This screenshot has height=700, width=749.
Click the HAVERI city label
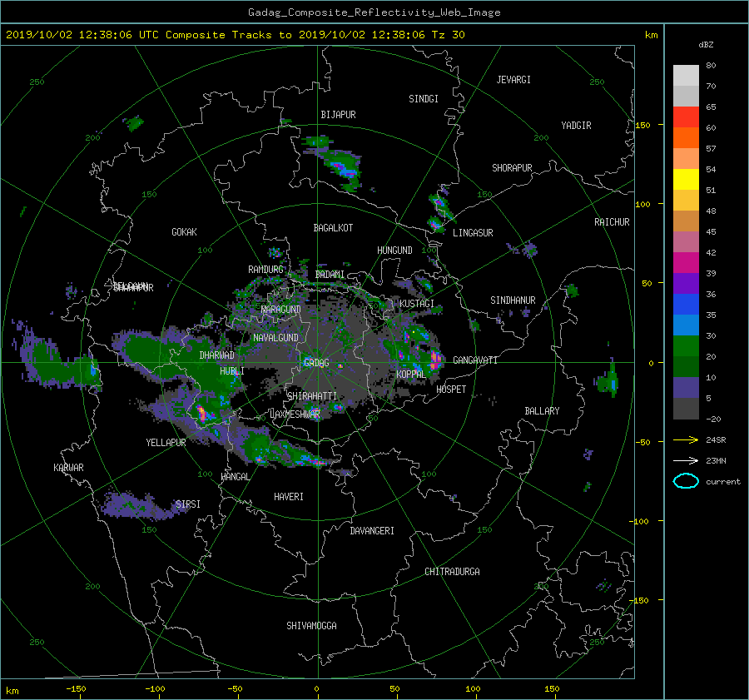[289, 496]
